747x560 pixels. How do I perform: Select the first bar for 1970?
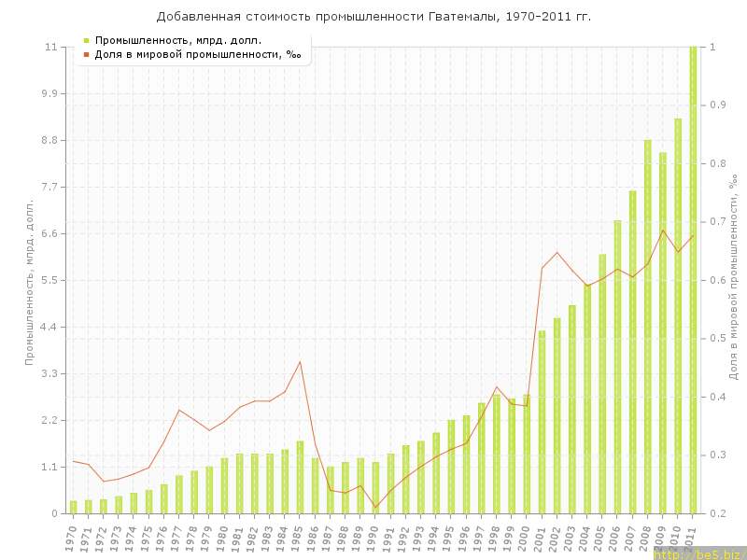tap(73, 507)
